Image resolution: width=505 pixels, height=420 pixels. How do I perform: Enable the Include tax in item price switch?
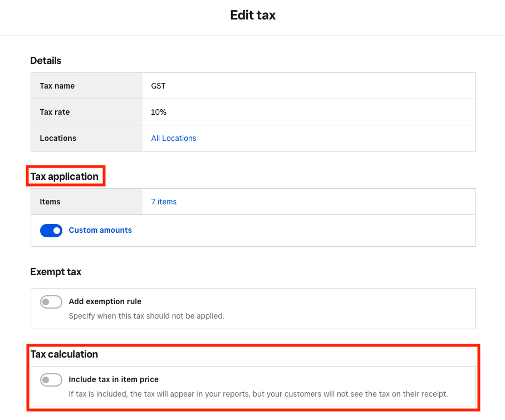coord(51,380)
